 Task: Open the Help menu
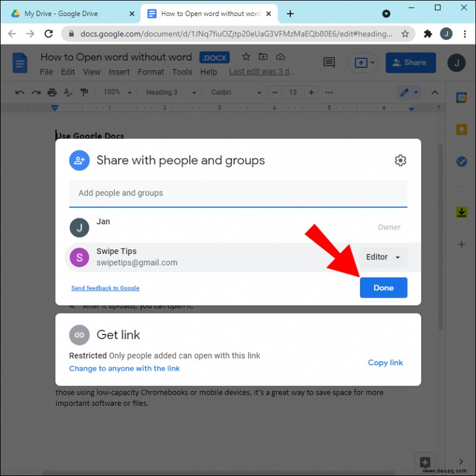pyautogui.click(x=209, y=72)
